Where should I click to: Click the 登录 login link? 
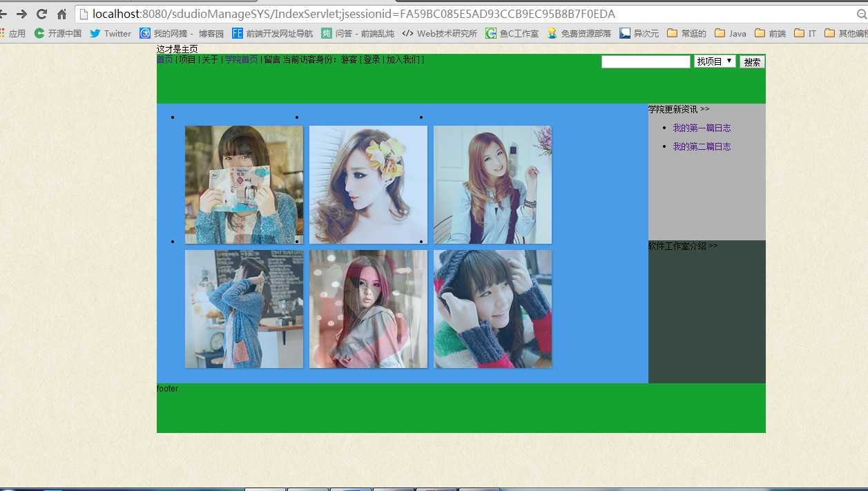[x=372, y=59]
